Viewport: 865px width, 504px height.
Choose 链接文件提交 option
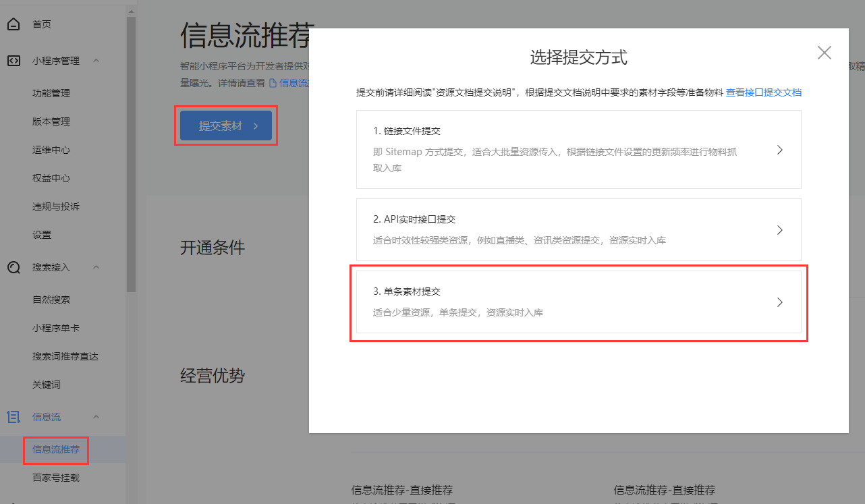pyautogui.click(x=578, y=149)
